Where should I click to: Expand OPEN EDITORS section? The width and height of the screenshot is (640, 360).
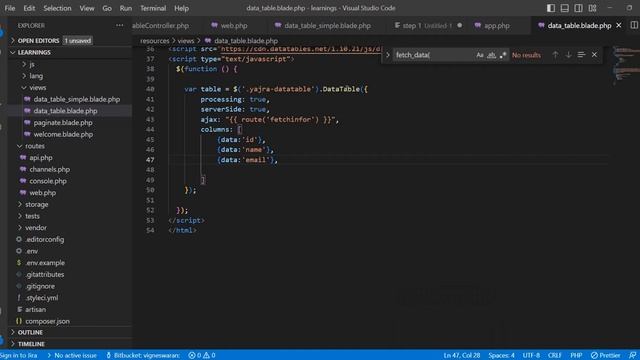(x=38, y=41)
